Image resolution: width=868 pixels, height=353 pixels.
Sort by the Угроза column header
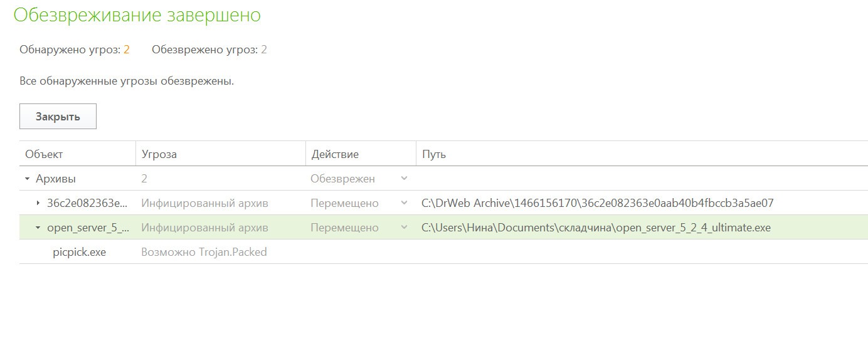[159, 154]
